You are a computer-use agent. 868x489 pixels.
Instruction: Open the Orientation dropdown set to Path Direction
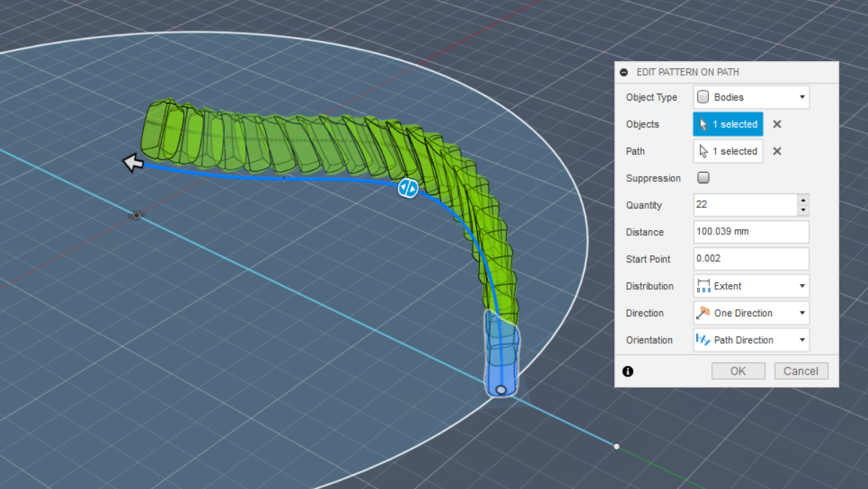[751, 340]
